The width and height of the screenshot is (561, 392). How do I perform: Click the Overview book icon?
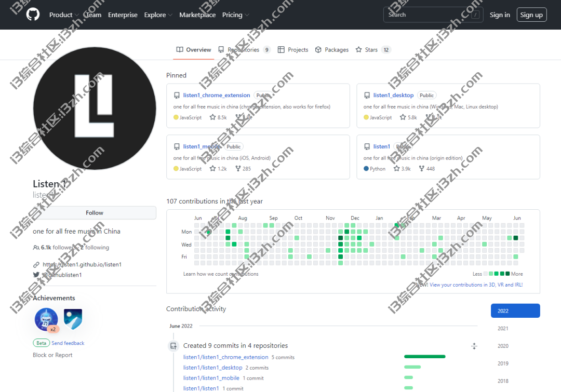pyautogui.click(x=180, y=50)
